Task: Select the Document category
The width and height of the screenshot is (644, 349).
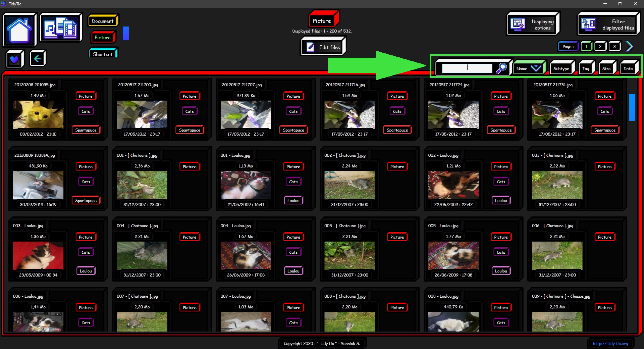Action: pos(103,21)
